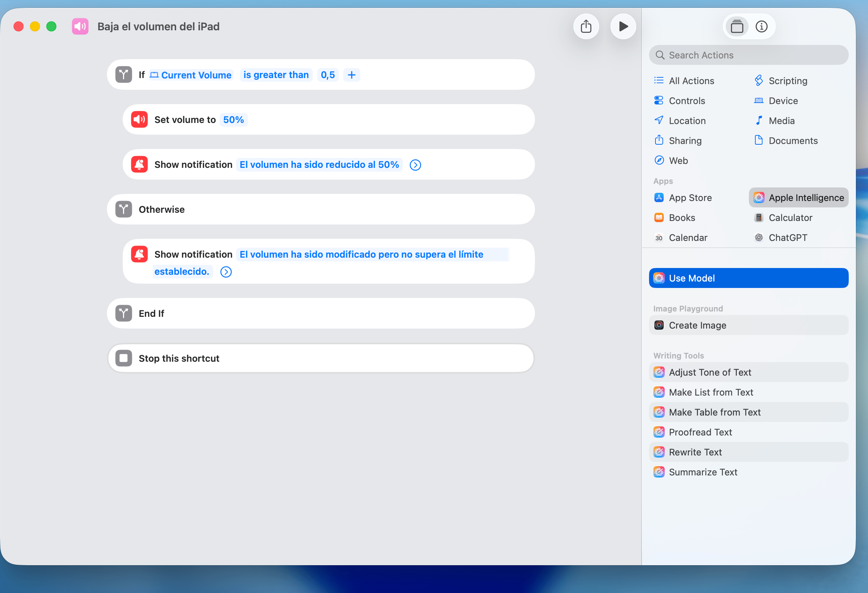Open the 'is greater than' condition dropdown
The image size is (868, 593).
click(x=276, y=75)
